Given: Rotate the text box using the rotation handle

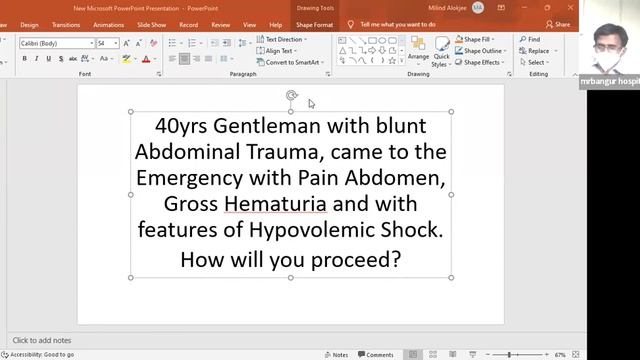Looking at the screenshot, I should [x=291, y=96].
